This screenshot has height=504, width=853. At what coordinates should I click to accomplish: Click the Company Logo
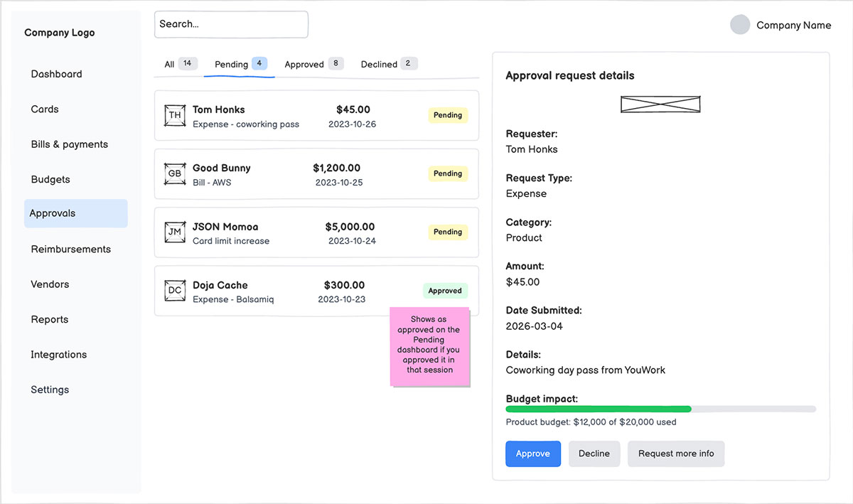click(59, 32)
